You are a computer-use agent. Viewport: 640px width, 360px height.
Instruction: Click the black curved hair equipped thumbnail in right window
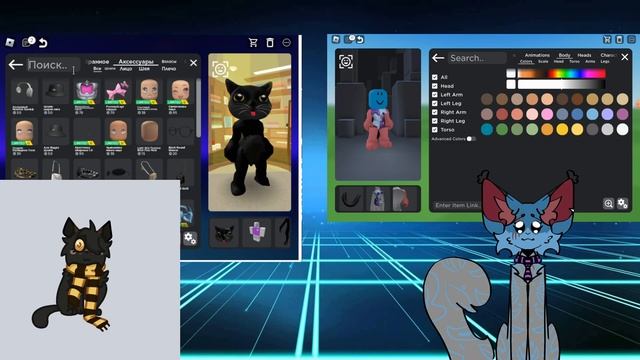(350, 199)
